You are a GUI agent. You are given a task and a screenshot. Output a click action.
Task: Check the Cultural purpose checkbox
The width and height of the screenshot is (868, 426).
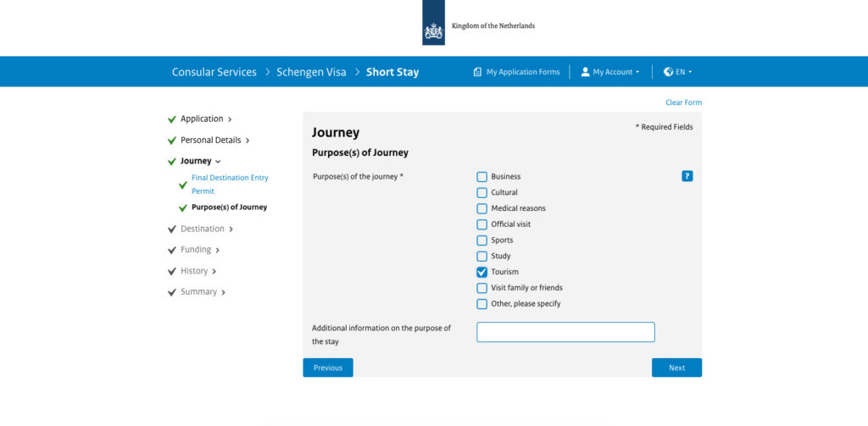pos(481,192)
